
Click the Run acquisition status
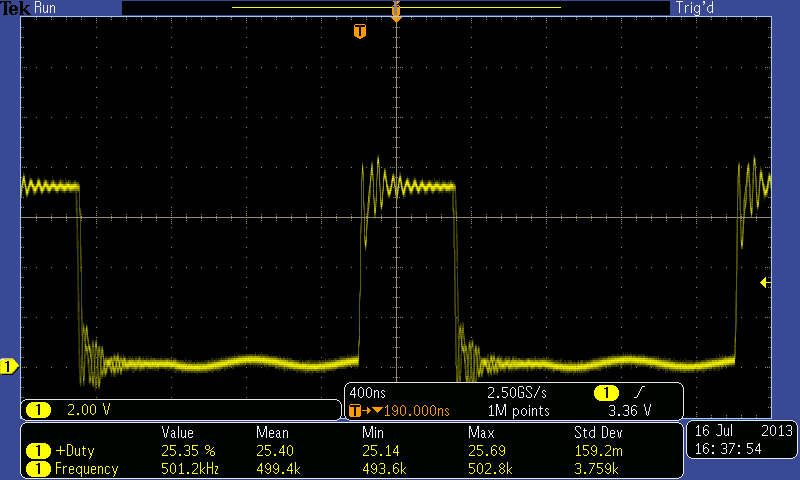click(45, 8)
